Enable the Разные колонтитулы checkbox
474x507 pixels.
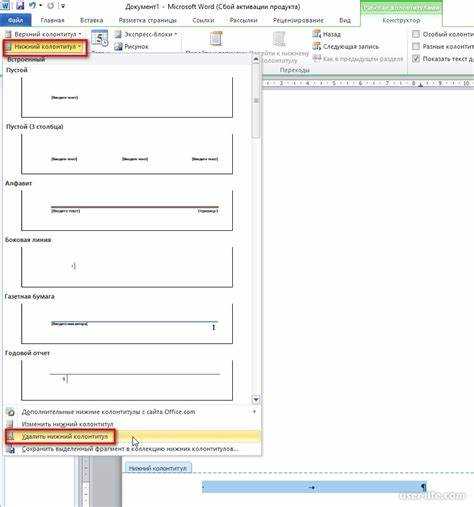pos(416,46)
